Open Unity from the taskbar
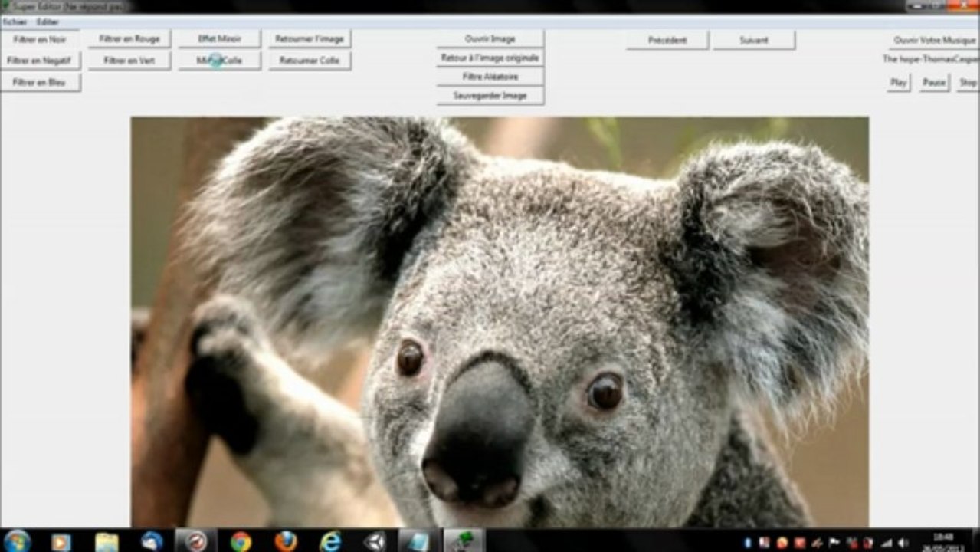Screen dimensions: 980x552 point(375,541)
